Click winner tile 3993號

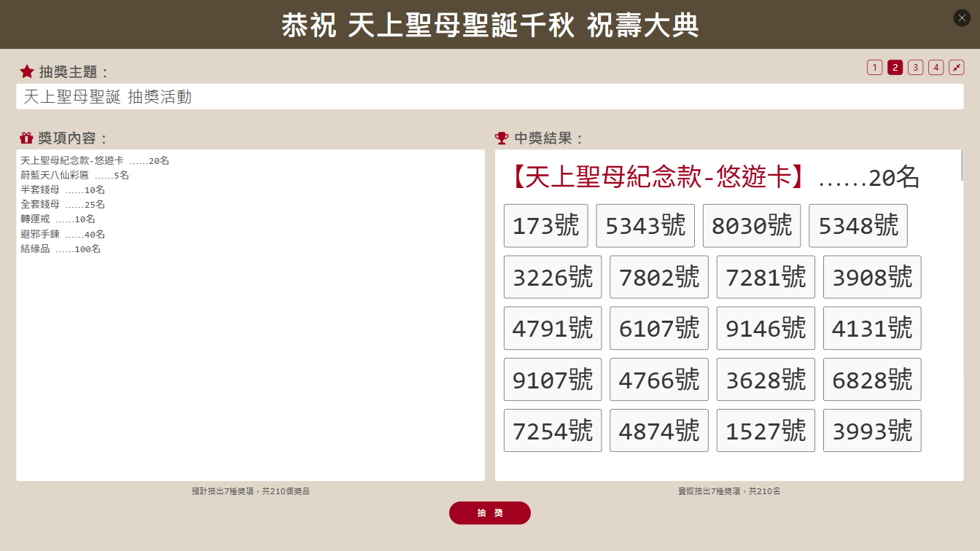(872, 430)
